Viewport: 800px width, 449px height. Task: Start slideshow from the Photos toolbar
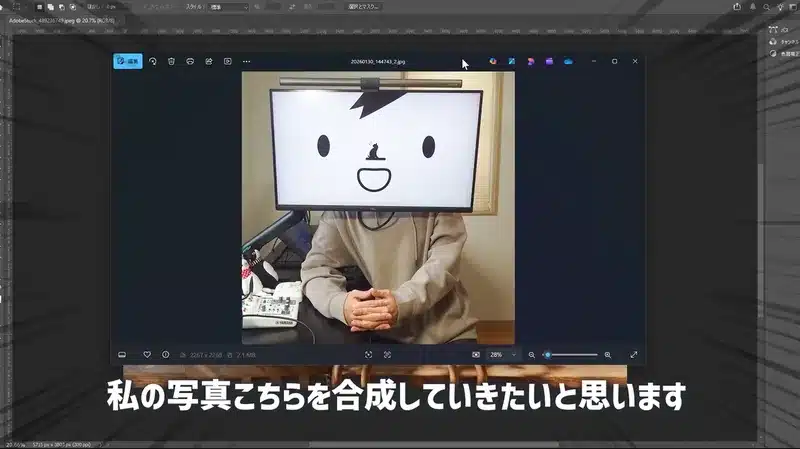coord(228,61)
